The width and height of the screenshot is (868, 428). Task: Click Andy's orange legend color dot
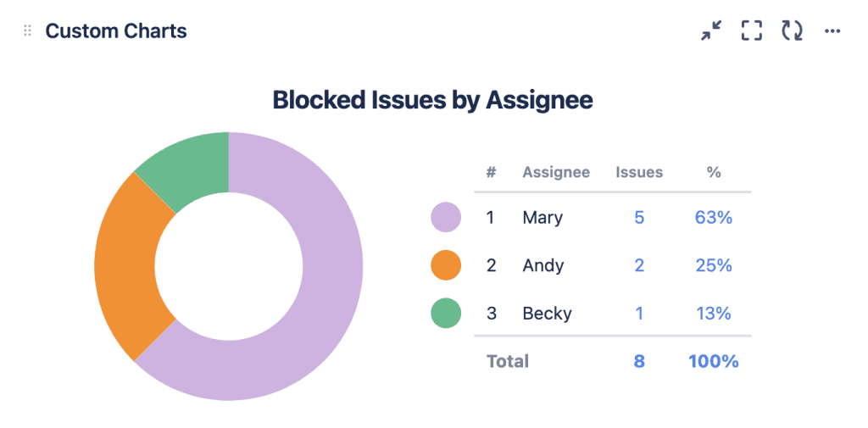click(446, 265)
